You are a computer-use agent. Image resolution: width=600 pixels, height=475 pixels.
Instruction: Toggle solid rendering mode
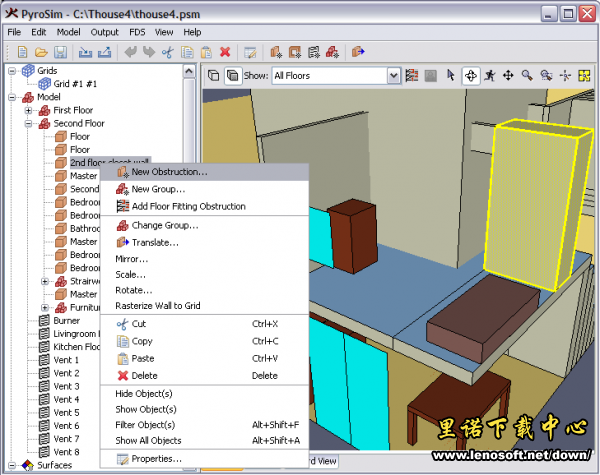coord(232,75)
